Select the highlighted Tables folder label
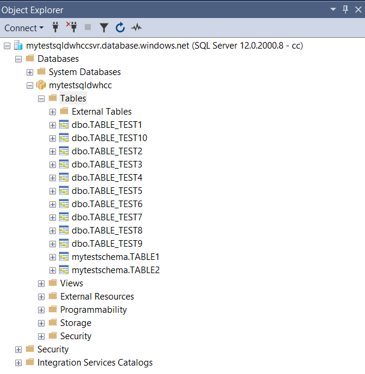This screenshot has height=374, width=365. click(x=73, y=98)
